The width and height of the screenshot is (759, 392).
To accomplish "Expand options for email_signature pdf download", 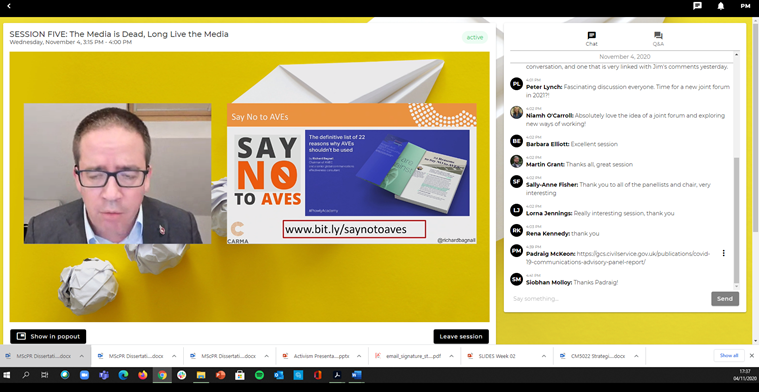I will click(x=451, y=356).
